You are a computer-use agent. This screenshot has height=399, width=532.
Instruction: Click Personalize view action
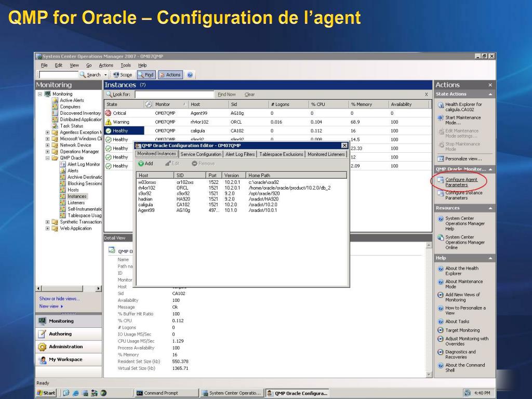pos(463,159)
